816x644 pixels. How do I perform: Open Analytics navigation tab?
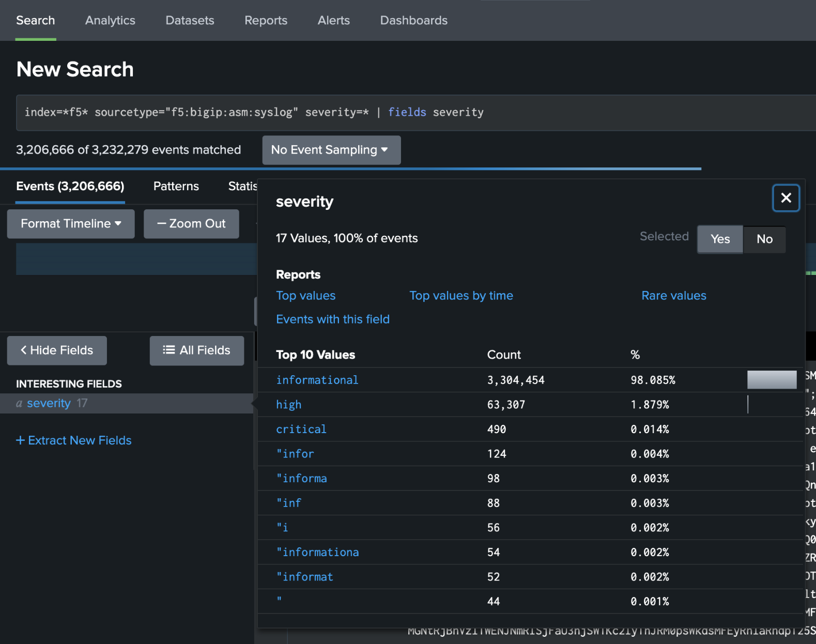[x=110, y=21]
